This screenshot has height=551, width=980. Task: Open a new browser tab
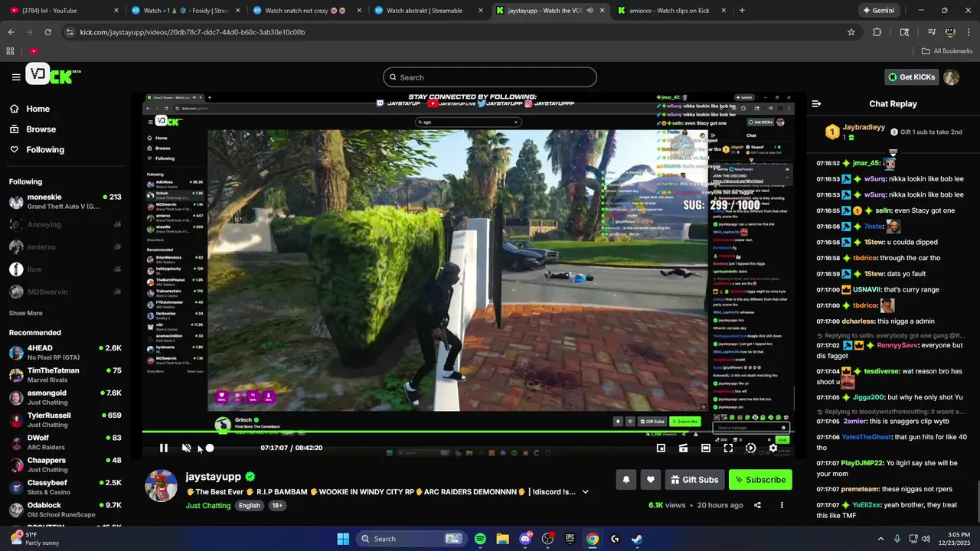coord(742,11)
